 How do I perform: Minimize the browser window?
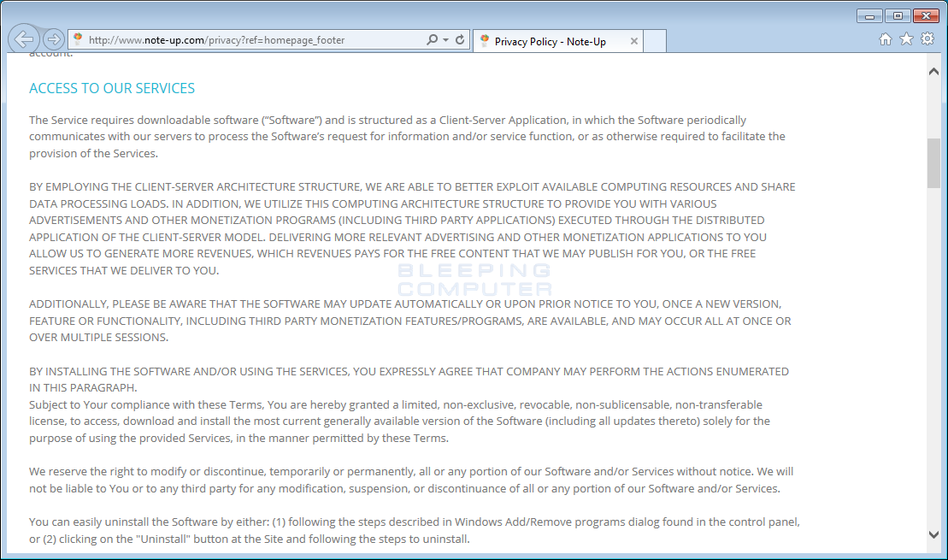(869, 15)
